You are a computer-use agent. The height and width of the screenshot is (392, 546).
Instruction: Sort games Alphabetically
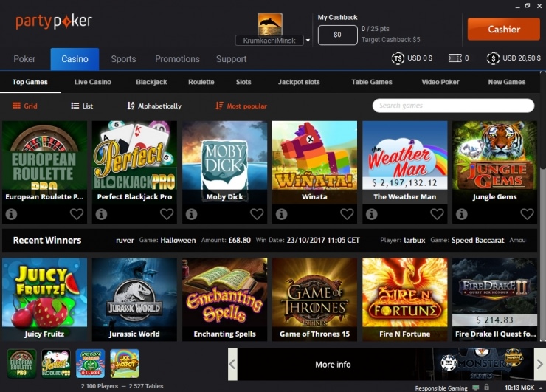click(154, 106)
